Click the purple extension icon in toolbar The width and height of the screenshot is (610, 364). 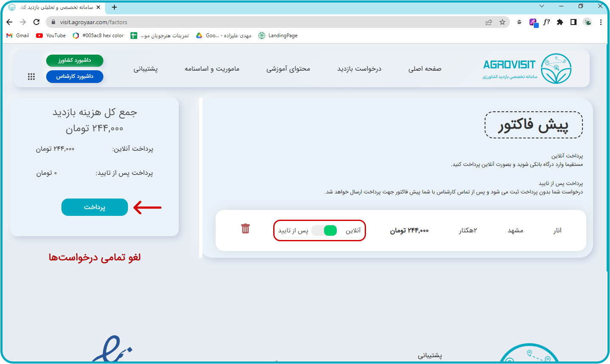point(533,22)
